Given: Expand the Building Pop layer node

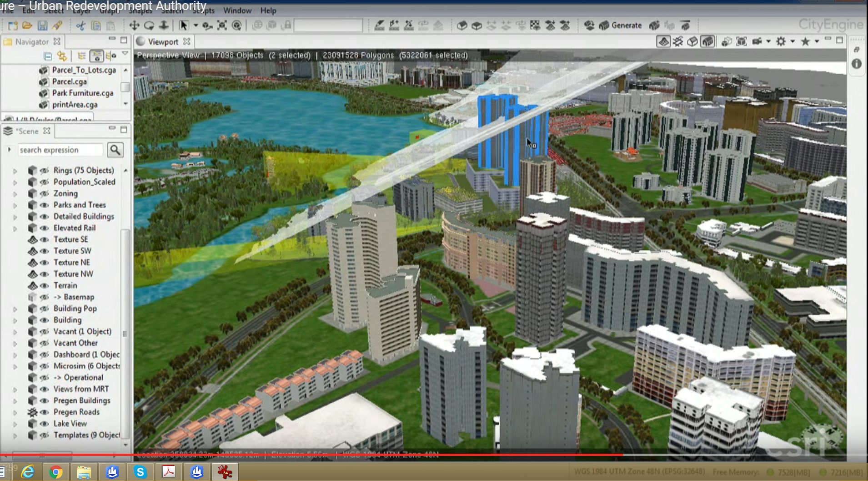Looking at the screenshot, I should pos(15,309).
